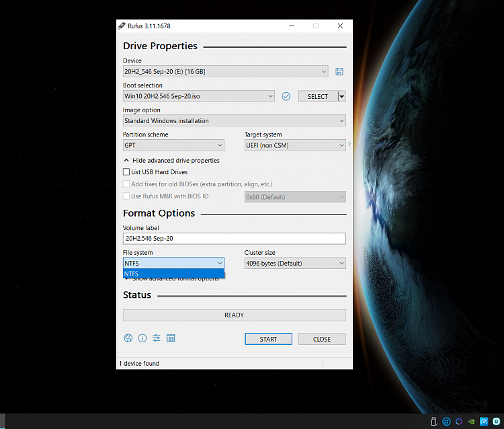Click blue speedometer tray icon

click(484, 422)
